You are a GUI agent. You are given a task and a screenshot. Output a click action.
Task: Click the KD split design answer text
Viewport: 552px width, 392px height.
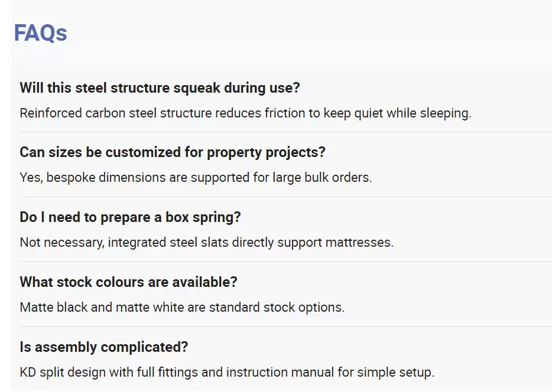[227, 373]
